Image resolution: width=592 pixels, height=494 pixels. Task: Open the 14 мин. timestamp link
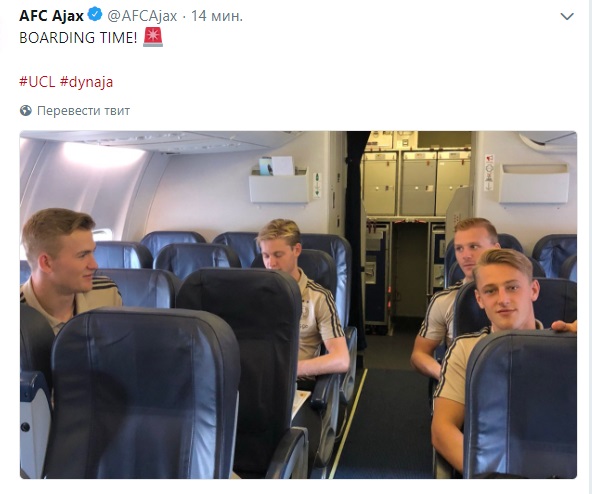click(217, 16)
